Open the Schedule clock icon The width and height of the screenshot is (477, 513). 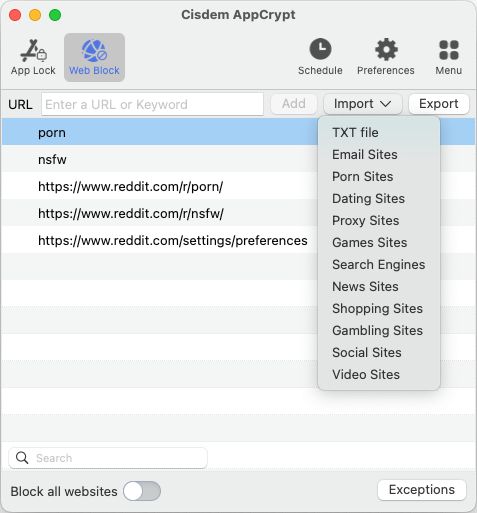[320, 49]
